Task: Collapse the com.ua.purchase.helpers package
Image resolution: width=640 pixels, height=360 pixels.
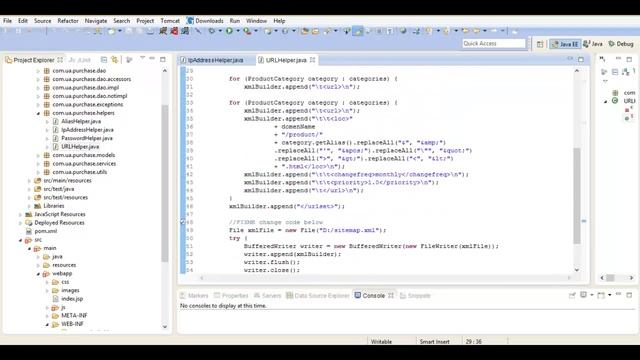Action: 38,113
